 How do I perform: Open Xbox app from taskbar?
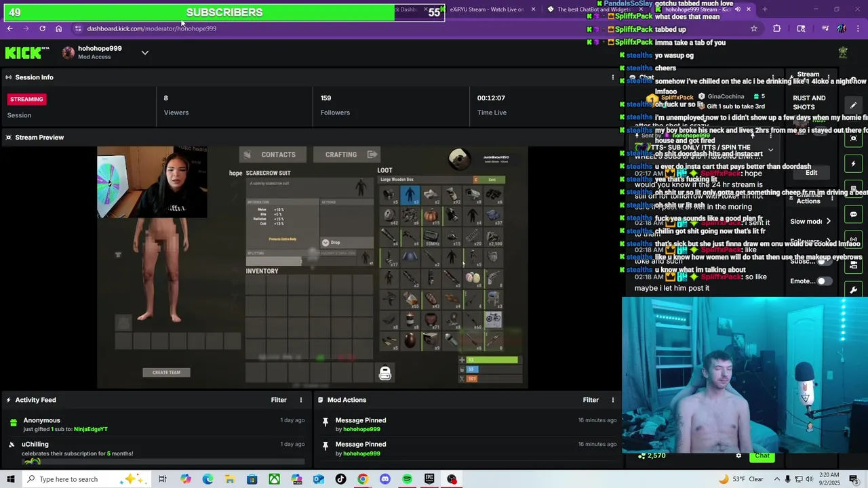[x=274, y=479]
